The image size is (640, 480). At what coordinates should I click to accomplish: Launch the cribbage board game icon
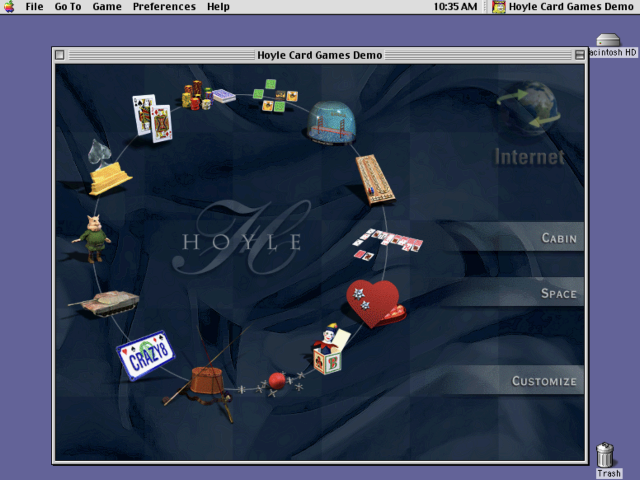tap(375, 180)
